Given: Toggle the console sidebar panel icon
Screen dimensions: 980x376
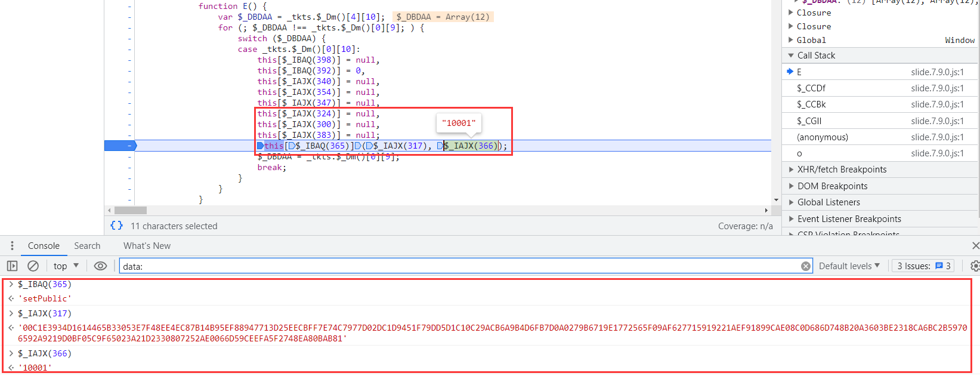Looking at the screenshot, I should (x=12, y=266).
